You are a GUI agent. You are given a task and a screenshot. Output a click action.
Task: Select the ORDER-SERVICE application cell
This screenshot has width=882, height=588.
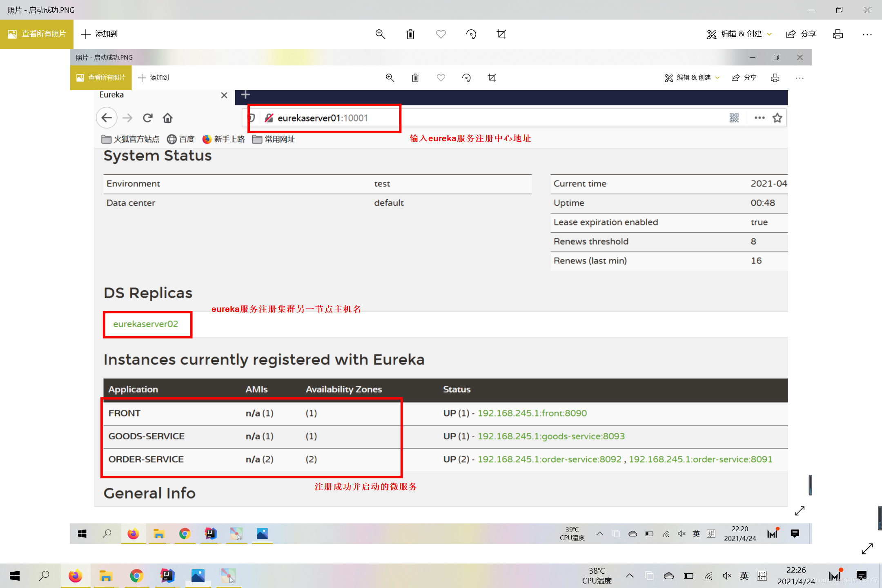coord(146,459)
